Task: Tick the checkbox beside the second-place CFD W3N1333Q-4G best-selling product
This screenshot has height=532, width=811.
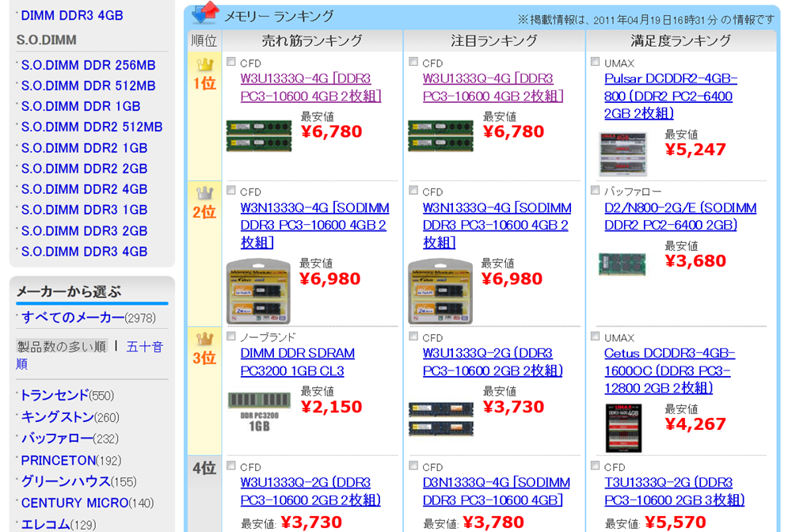Action: [x=231, y=191]
